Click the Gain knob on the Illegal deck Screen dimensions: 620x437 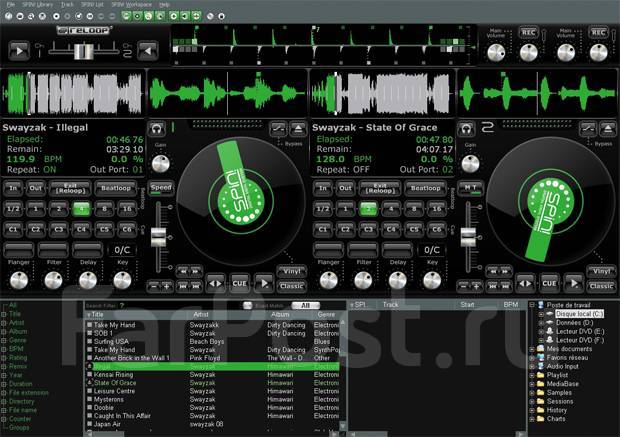pyautogui.click(x=161, y=163)
